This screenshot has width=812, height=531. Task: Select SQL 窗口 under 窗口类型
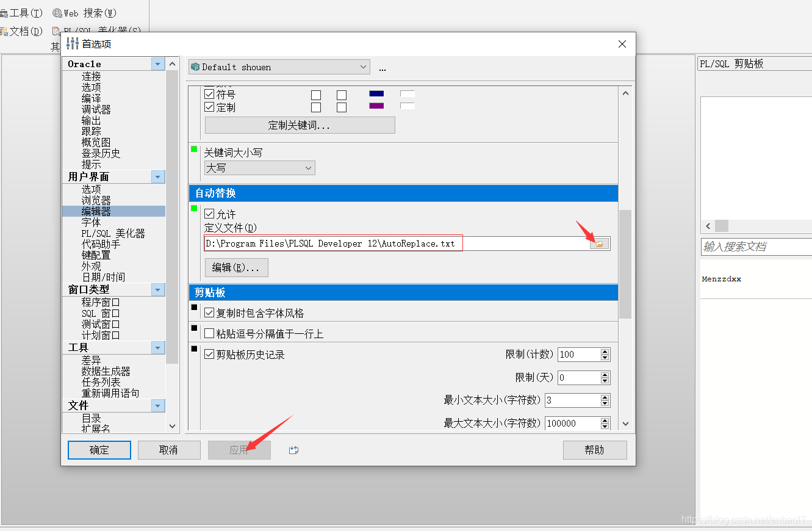pos(101,313)
